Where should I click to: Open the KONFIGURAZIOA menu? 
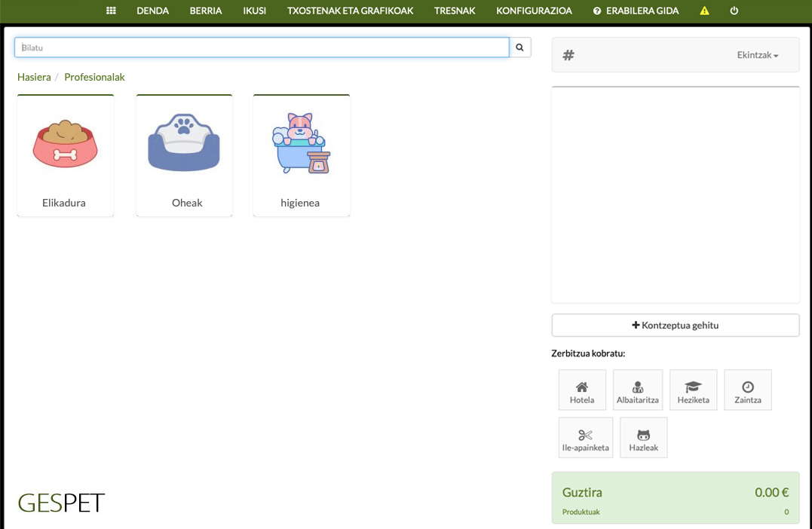pos(534,11)
